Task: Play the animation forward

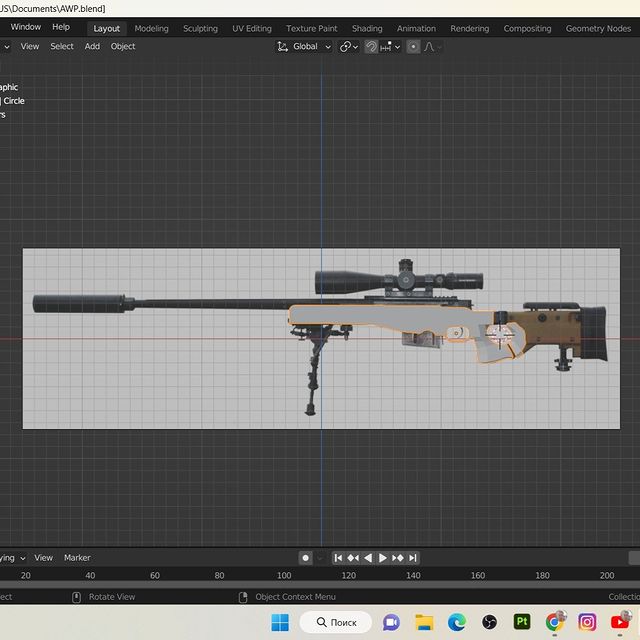Action: click(x=382, y=558)
